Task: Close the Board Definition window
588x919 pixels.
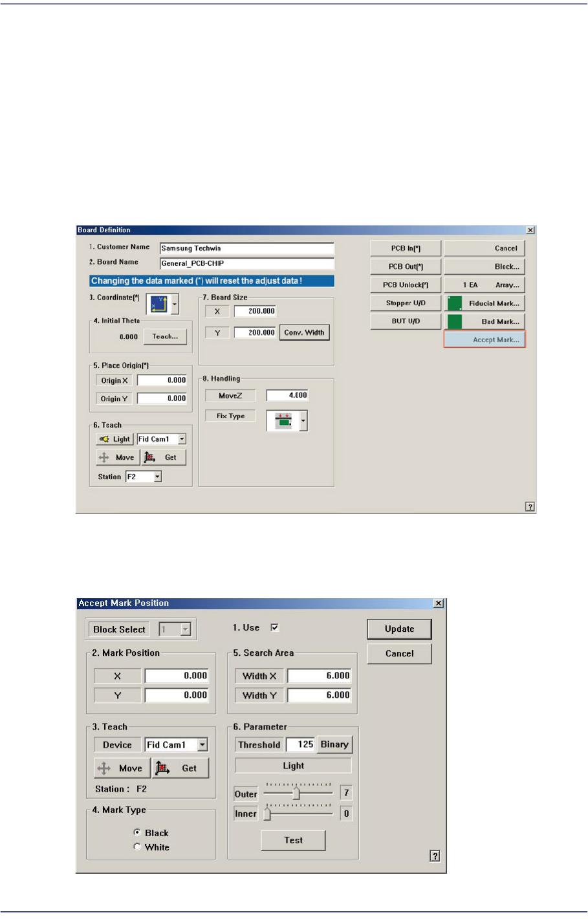Action: click(x=530, y=230)
